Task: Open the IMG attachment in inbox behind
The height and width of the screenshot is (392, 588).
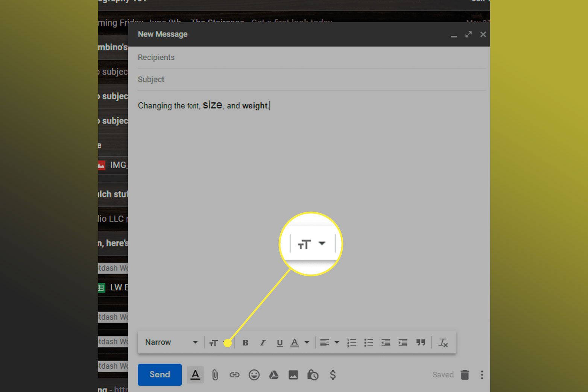Action: 113,165
